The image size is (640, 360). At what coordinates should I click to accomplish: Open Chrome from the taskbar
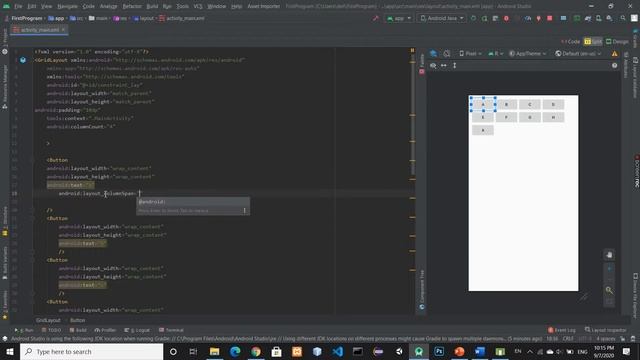256,351
